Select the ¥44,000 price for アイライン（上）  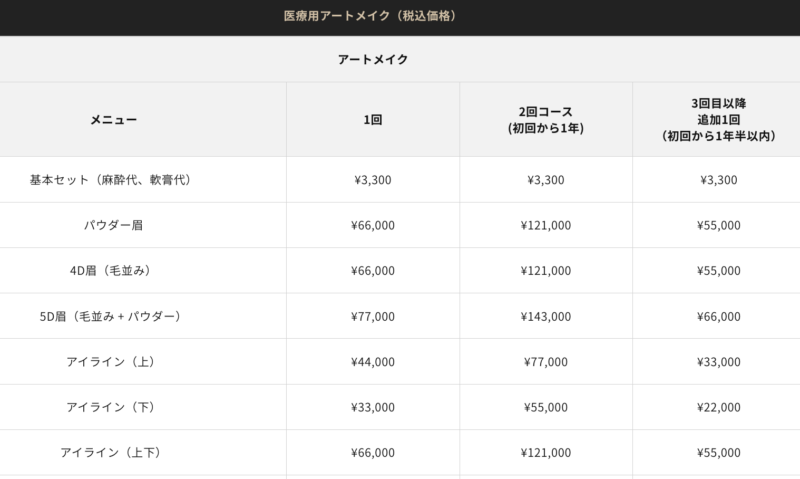[x=374, y=362]
